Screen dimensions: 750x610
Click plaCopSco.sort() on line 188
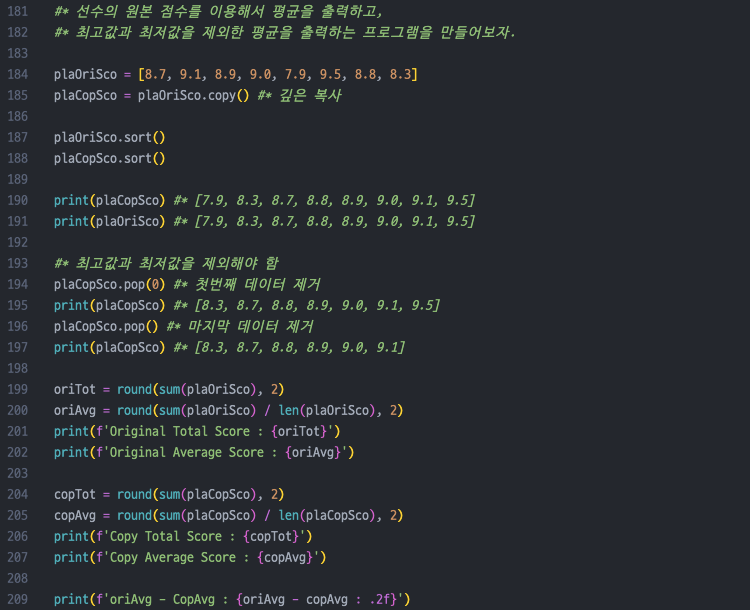110,158
